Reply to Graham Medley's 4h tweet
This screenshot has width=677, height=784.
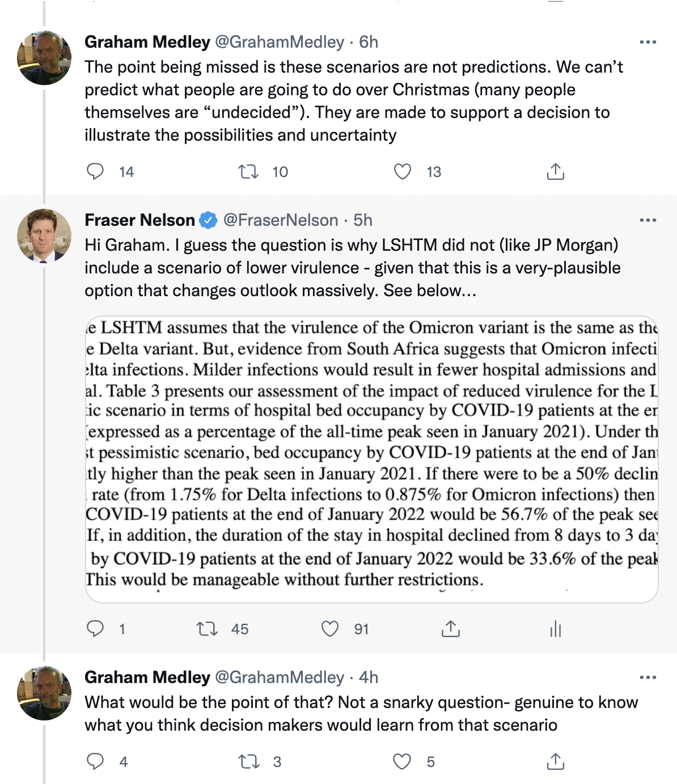click(95, 761)
